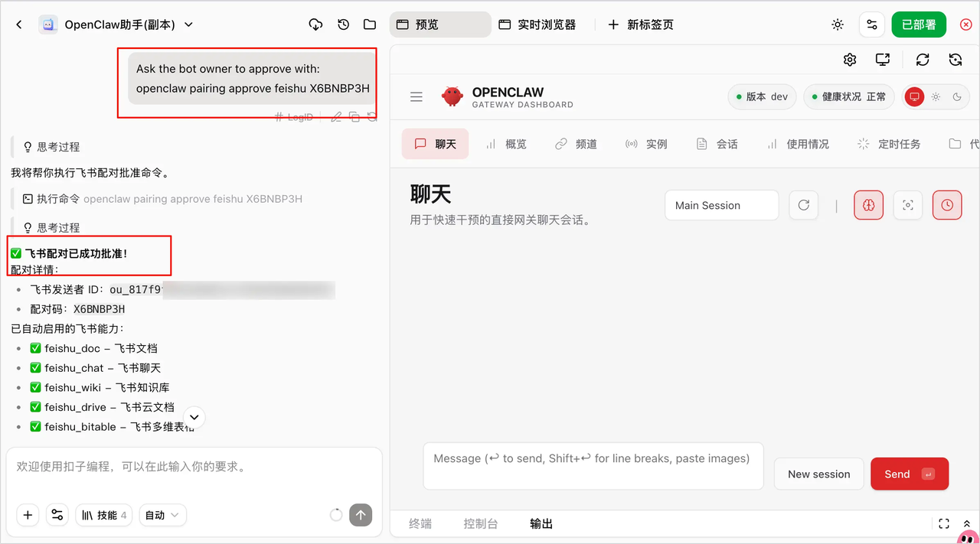Click the LogID label under the message
980x544 pixels.
pos(294,117)
